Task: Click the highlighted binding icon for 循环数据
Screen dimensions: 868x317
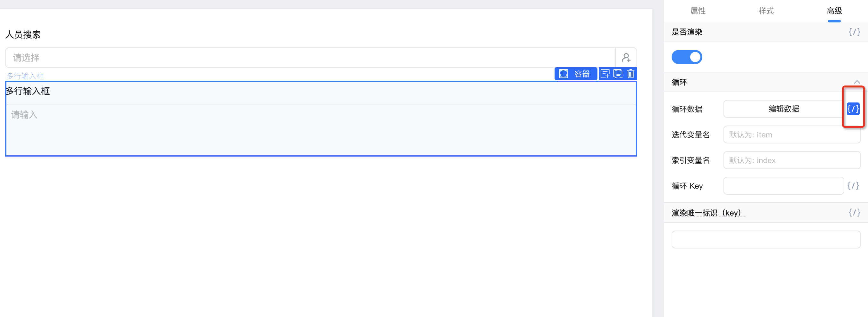Action: (853, 109)
